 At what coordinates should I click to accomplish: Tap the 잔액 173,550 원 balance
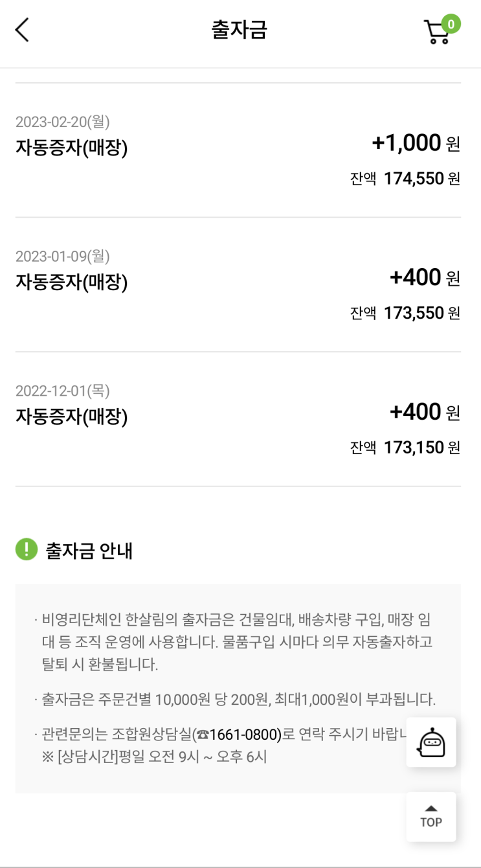click(x=405, y=314)
